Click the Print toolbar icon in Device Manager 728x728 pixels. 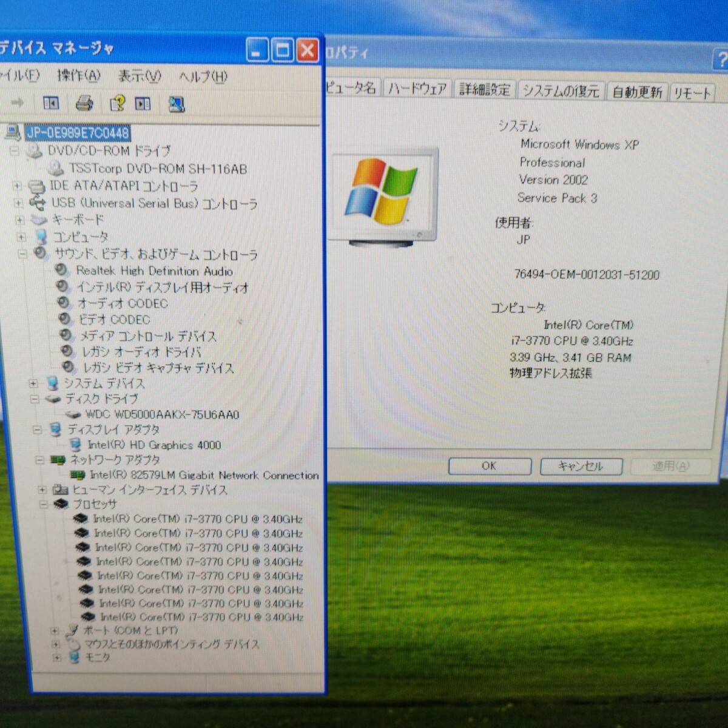(84, 104)
